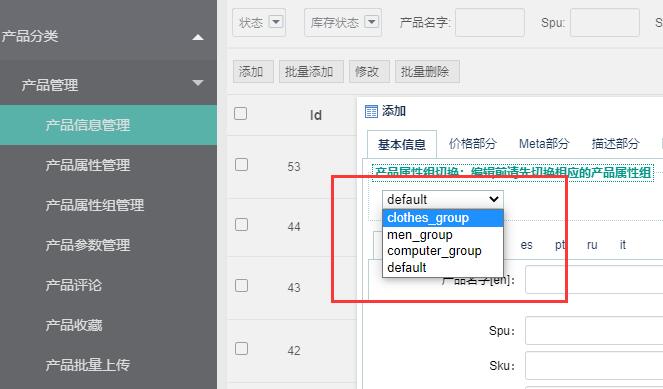Click the 产品分类 sidebar heading
This screenshot has height=389, width=663.
click(x=30, y=36)
